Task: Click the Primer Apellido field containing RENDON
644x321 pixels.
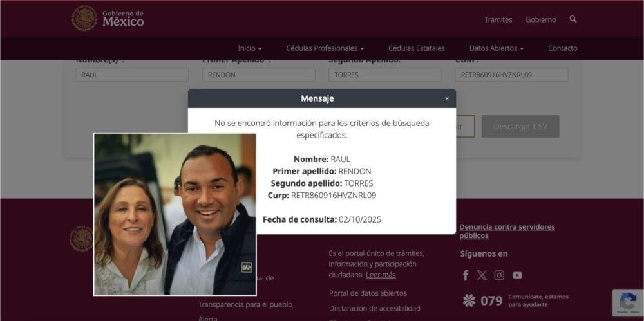Action: click(x=259, y=75)
